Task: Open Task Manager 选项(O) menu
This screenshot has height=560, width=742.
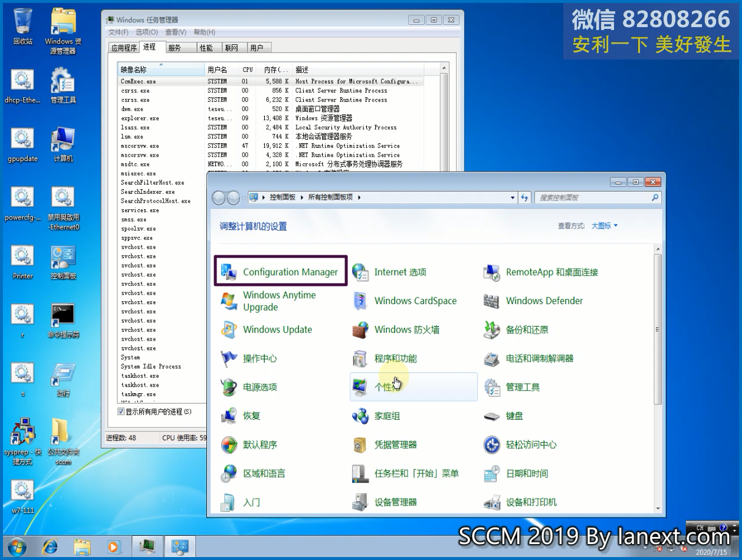Action: click(x=147, y=32)
